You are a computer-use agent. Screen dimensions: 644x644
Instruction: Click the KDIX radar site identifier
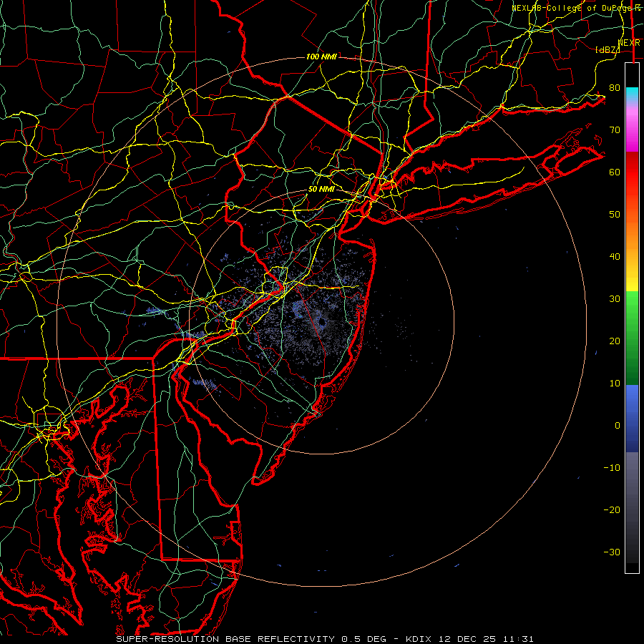point(419,639)
